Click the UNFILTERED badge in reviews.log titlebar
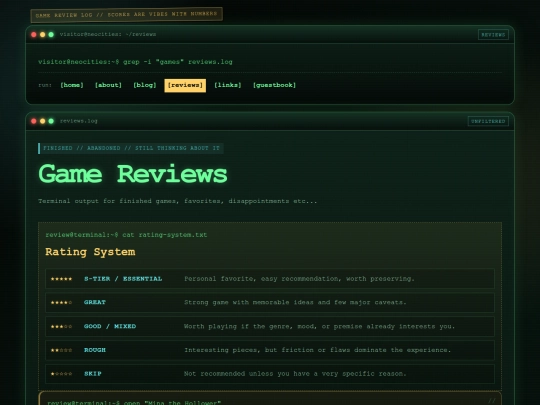Viewport: 540px width, 405px height. coord(488,121)
